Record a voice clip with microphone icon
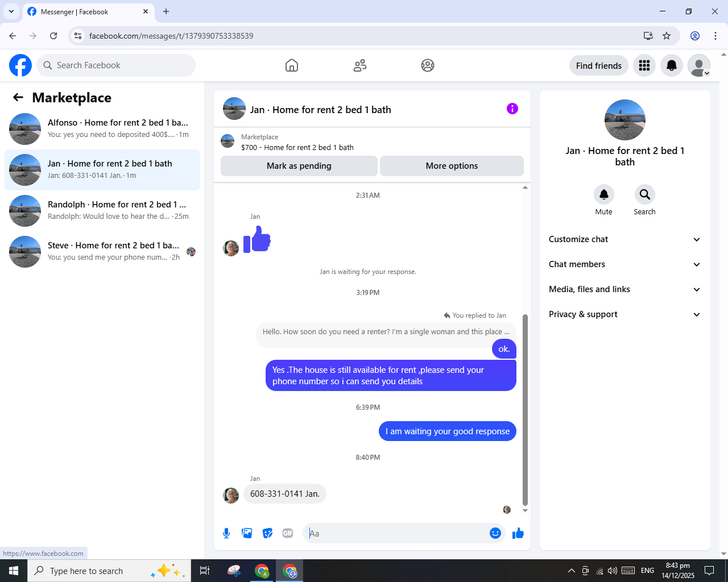728x582 pixels. 226,533
